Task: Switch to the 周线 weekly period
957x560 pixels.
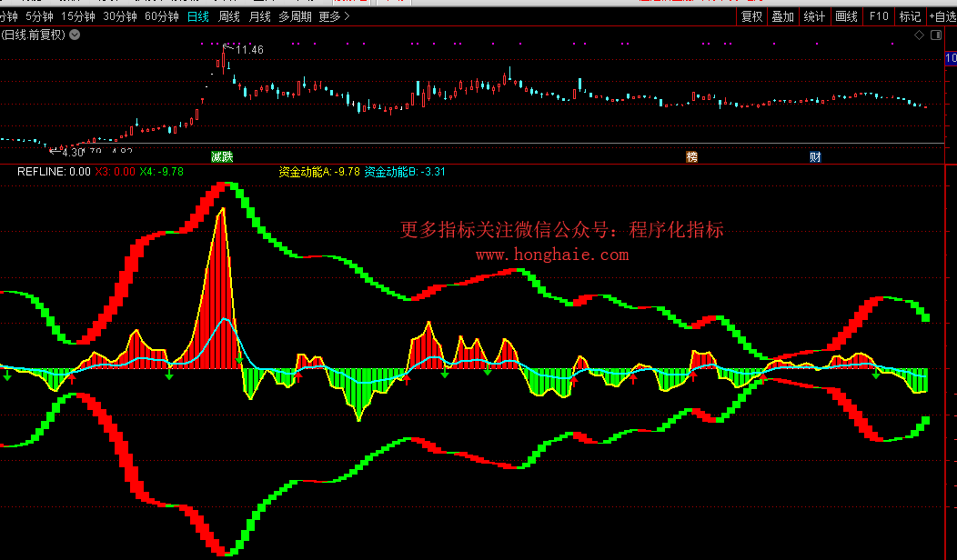Action: (229, 16)
